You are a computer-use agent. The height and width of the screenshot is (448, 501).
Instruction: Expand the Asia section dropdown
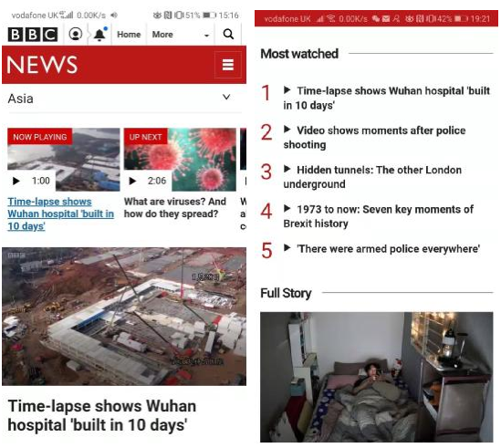click(226, 97)
